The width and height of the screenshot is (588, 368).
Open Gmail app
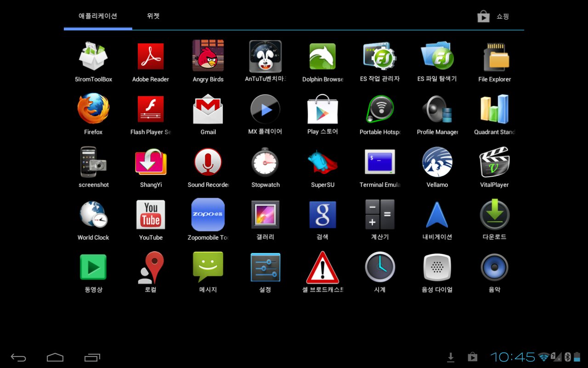click(208, 114)
